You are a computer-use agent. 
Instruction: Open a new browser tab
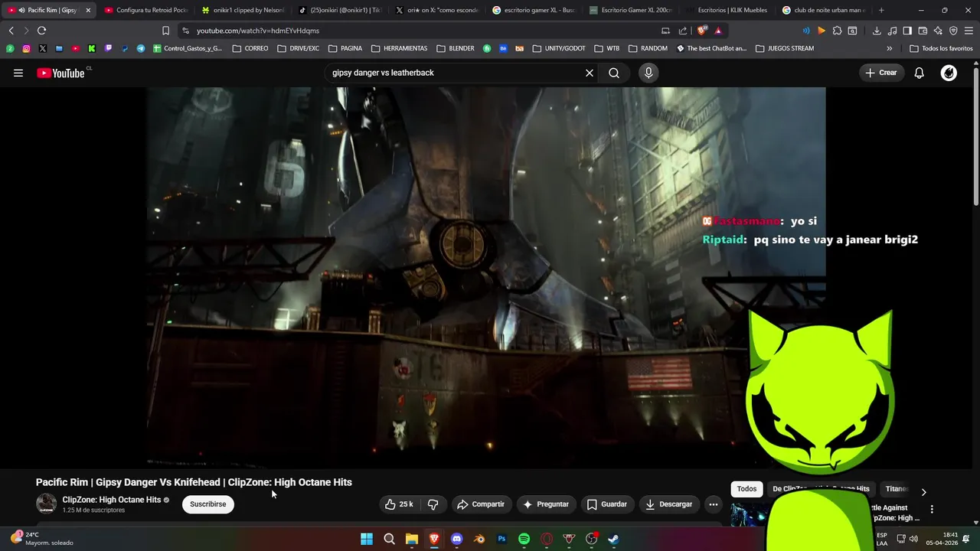[x=881, y=10]
